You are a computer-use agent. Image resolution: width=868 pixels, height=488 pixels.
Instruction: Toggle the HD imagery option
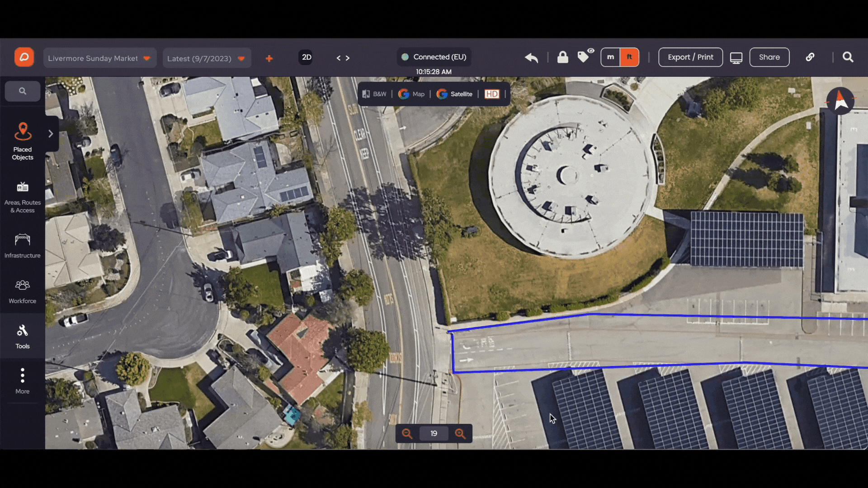[492, 94]
